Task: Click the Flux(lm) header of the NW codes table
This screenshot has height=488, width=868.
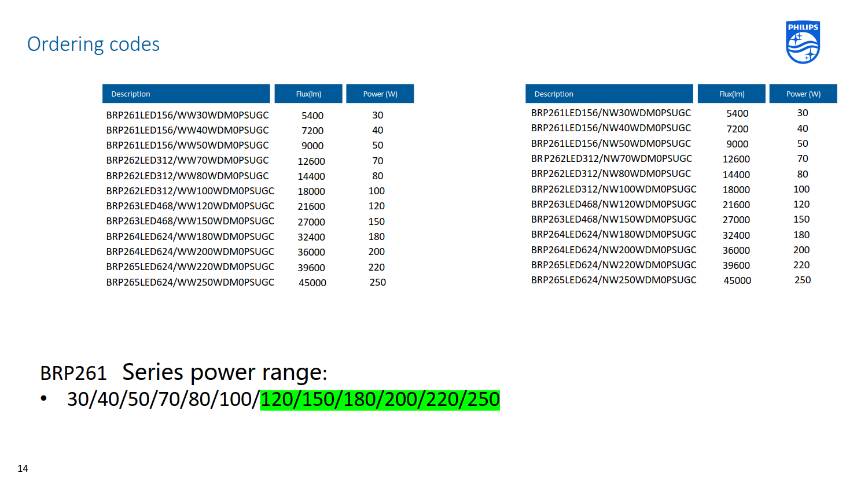Action: pyautogui.click(x=732, y=94)
